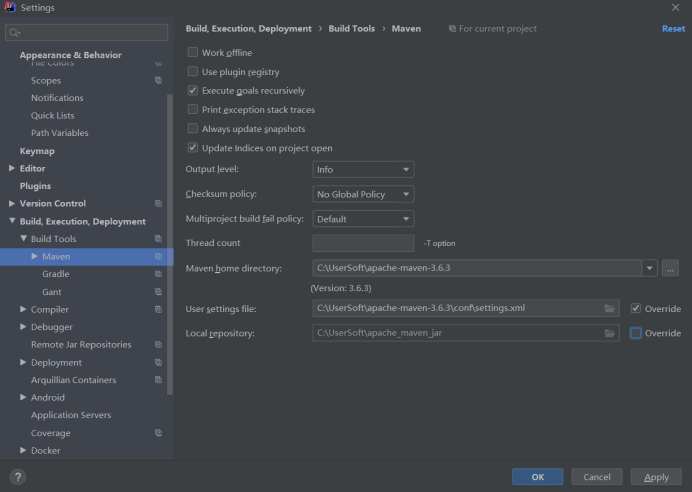The height and width of the screenshot is (492, 692).
Task: Click project-level icon beside Scopes
Action: (158, 80)
